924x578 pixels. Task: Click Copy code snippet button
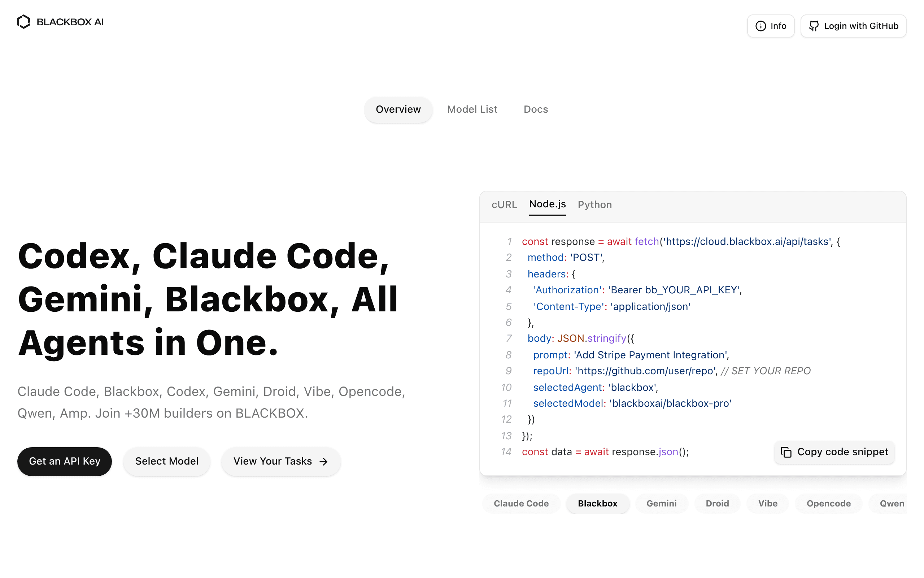[x=834, y=452]
